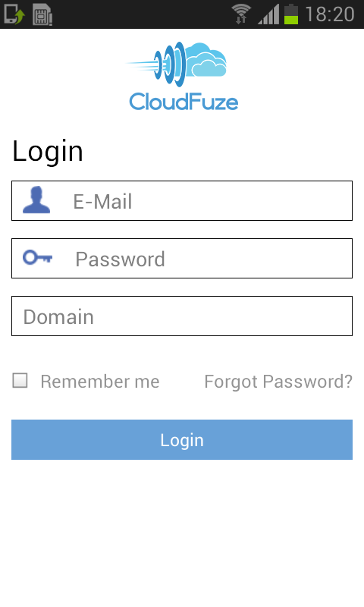The height and width of the screenshot is (607, 364).
Task: Click the Remember me label
Action: pos(100,382)
